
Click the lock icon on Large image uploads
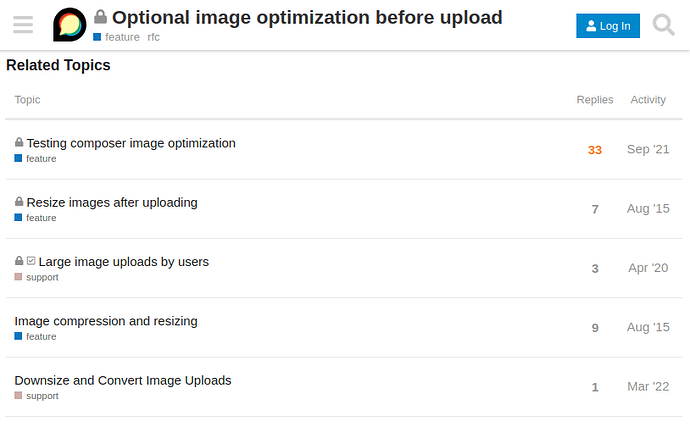point(19,262)
